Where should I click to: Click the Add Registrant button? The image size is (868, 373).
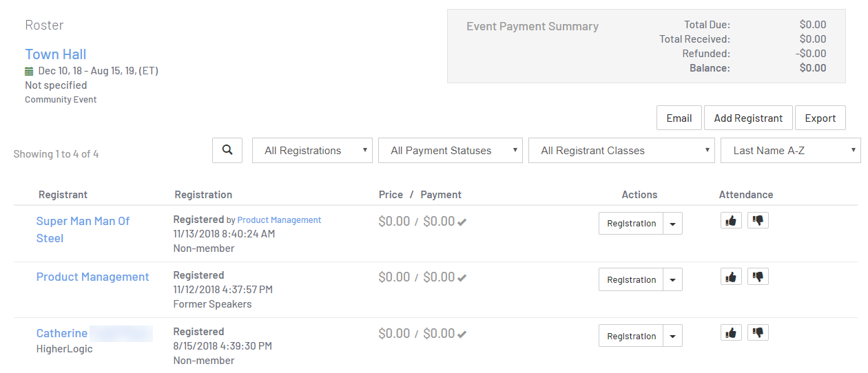[748, 118]
